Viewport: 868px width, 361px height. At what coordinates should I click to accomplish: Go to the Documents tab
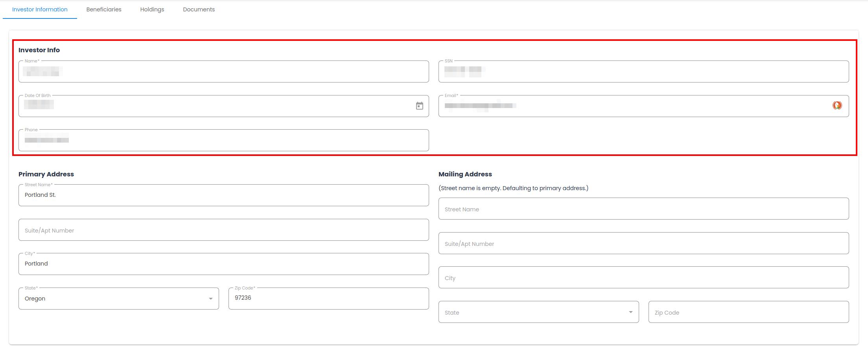pyautogui.click(x=199, y=9)
